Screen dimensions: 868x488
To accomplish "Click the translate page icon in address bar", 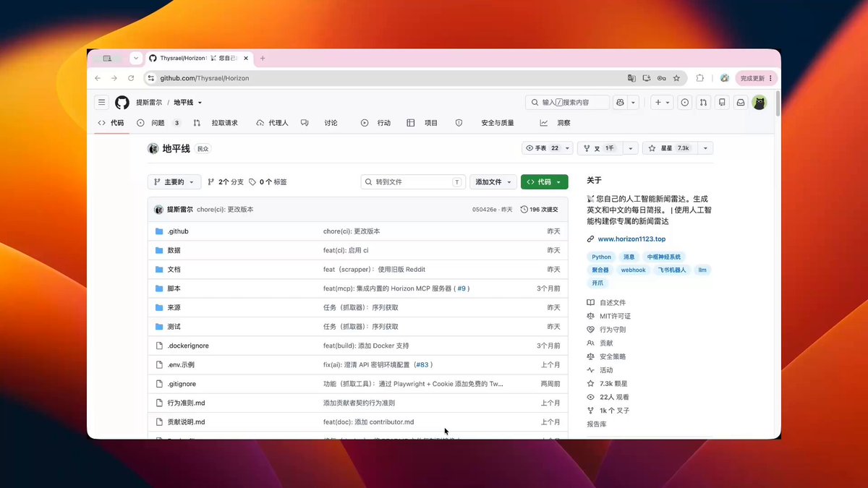I will click(631, 78).
